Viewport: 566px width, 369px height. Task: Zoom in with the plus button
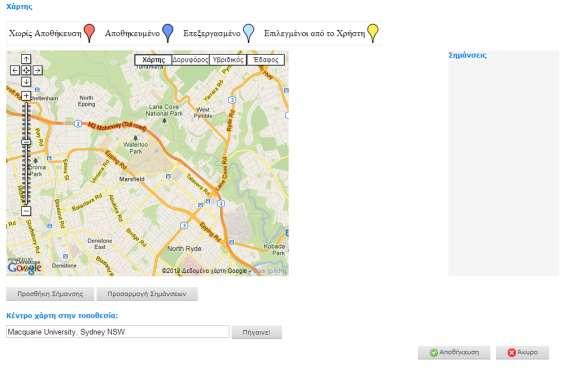tap(26, 96)
